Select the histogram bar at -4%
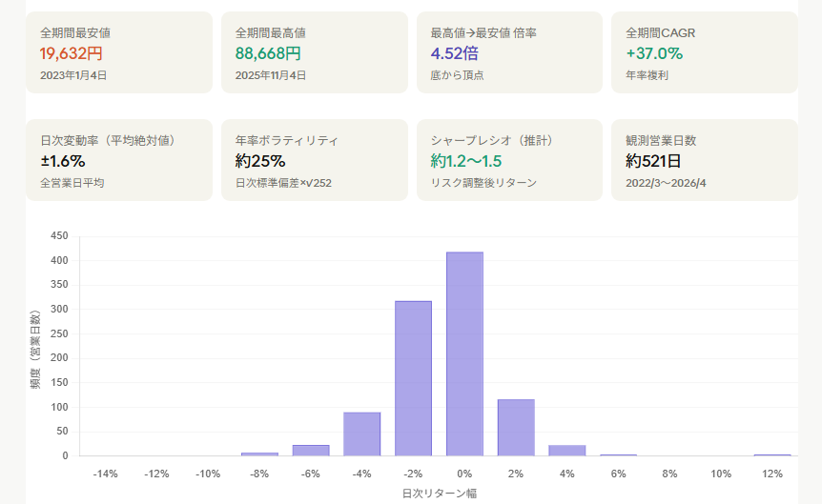This screenshot has height=504, width=822. click(361, 434)
